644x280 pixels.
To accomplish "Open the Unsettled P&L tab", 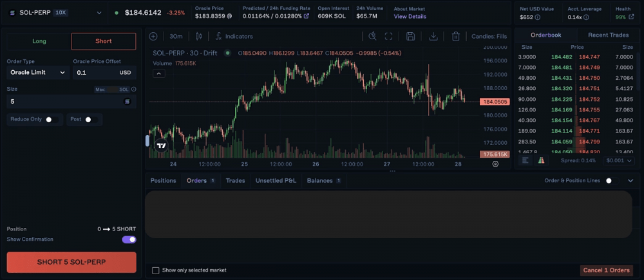I will coord(276,181).
